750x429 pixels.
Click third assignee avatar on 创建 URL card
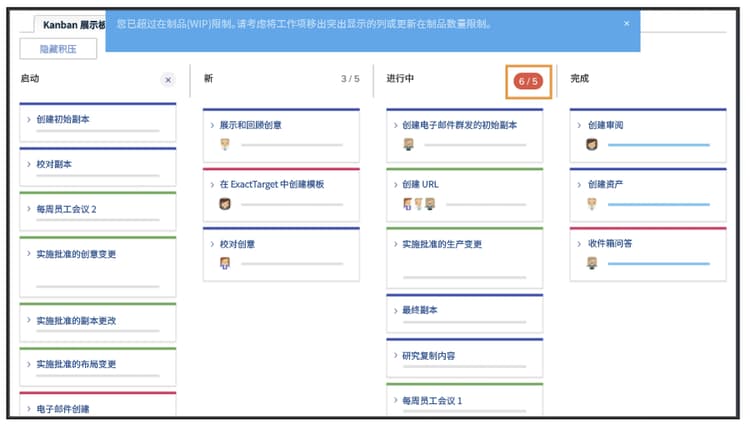click(430, 204)
